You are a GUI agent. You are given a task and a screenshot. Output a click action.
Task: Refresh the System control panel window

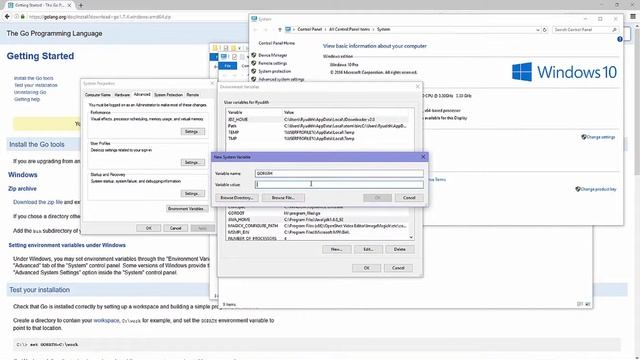[x=544, y=29]
